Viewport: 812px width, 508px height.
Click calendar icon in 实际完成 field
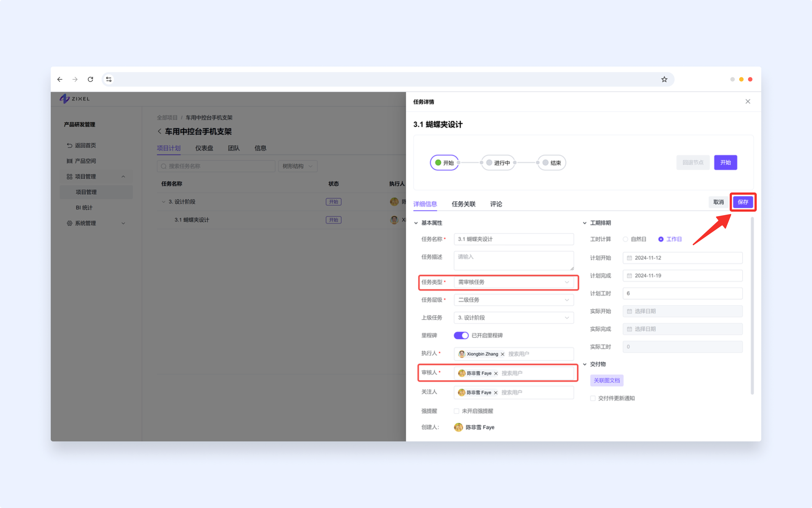point(630,329)
